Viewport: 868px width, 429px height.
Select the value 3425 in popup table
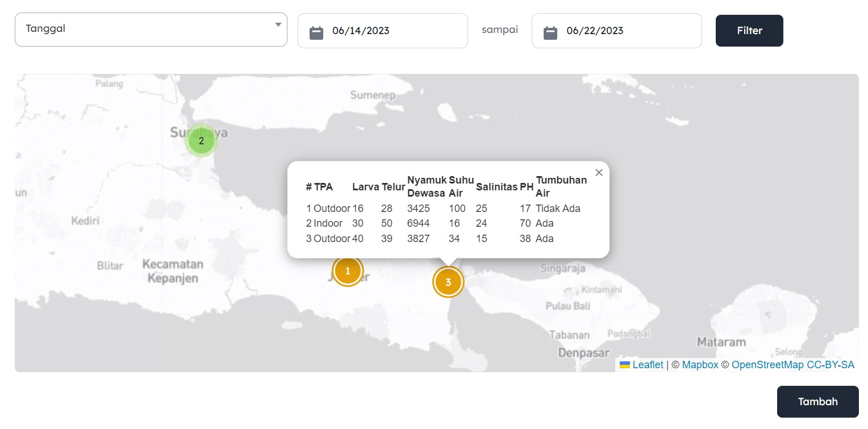419,209
